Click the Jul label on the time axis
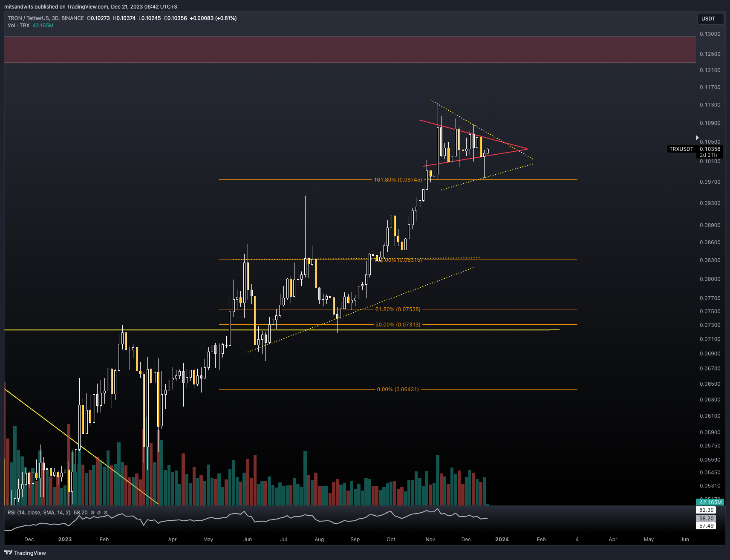 pyautogui.click(x=283, y=540)
